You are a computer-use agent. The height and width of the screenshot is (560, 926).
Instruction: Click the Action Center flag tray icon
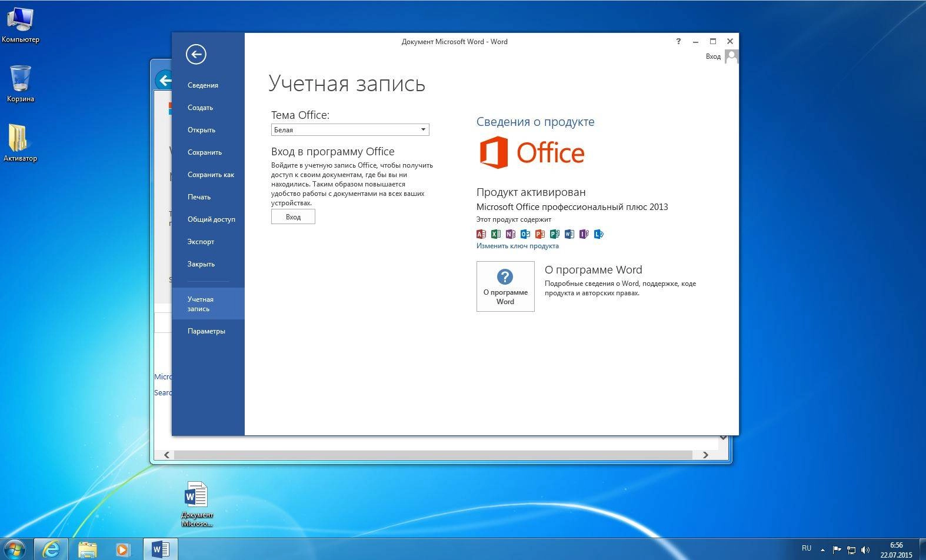click(x=837, y=550)
